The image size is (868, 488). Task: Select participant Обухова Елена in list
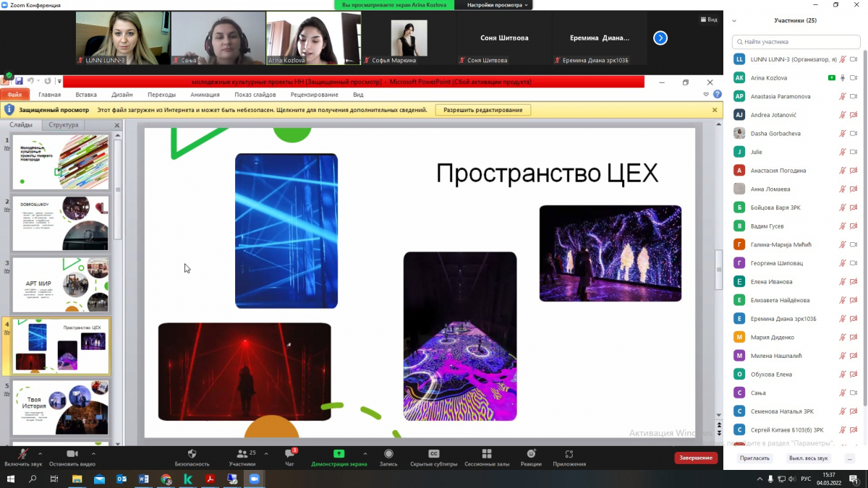[x=796, y=374]
